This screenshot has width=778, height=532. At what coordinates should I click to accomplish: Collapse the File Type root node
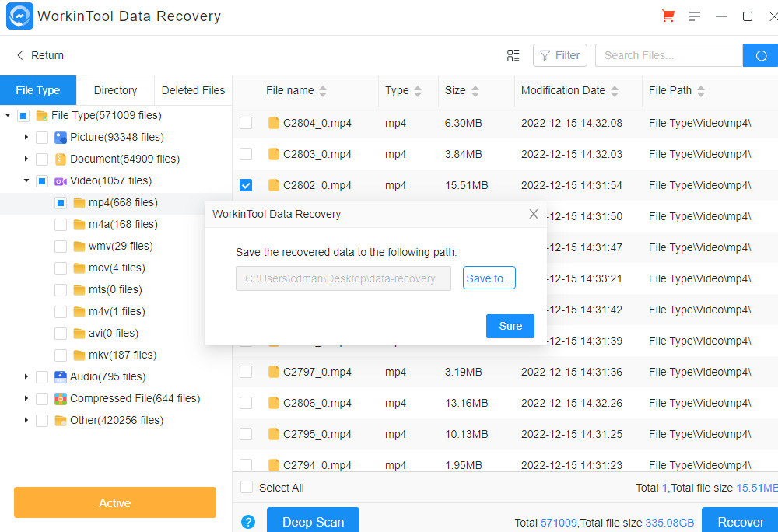(x=8, y=116)
